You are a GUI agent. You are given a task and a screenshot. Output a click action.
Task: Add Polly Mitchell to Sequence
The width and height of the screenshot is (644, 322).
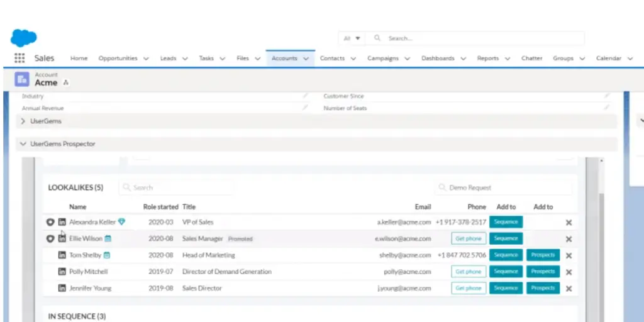506,272
